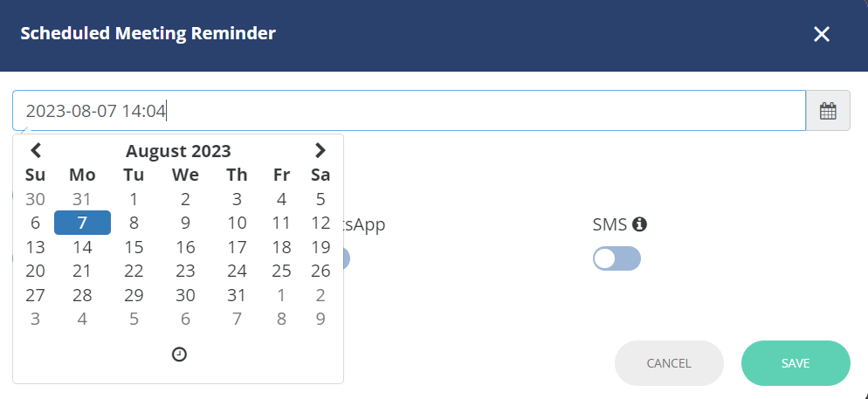868x399 pixels.
Task: Pick August 20 in Sunday column
Action: (36, 271)
